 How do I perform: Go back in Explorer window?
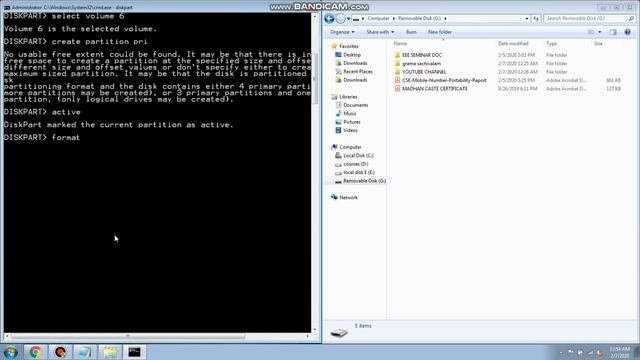tap(329, 18)
